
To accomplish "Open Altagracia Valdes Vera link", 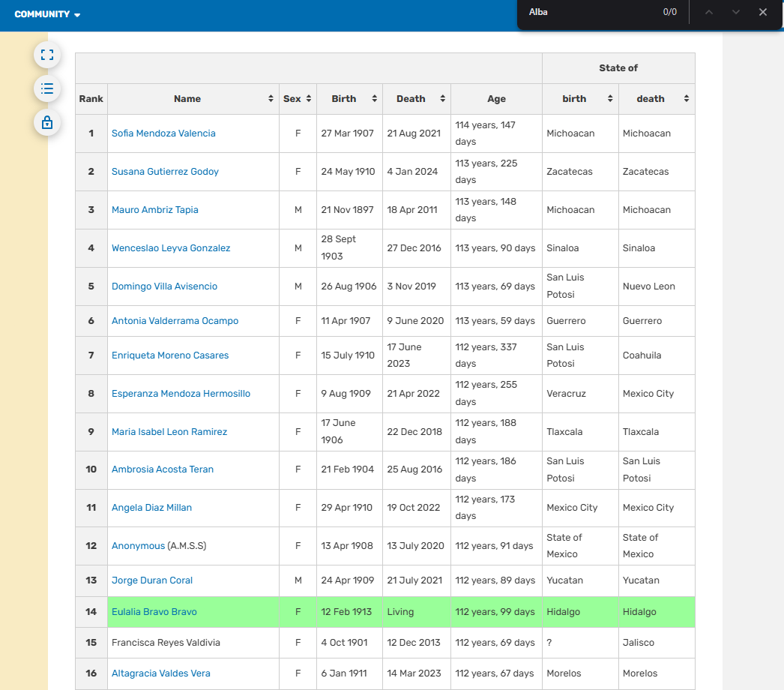I will coord(161,673).
